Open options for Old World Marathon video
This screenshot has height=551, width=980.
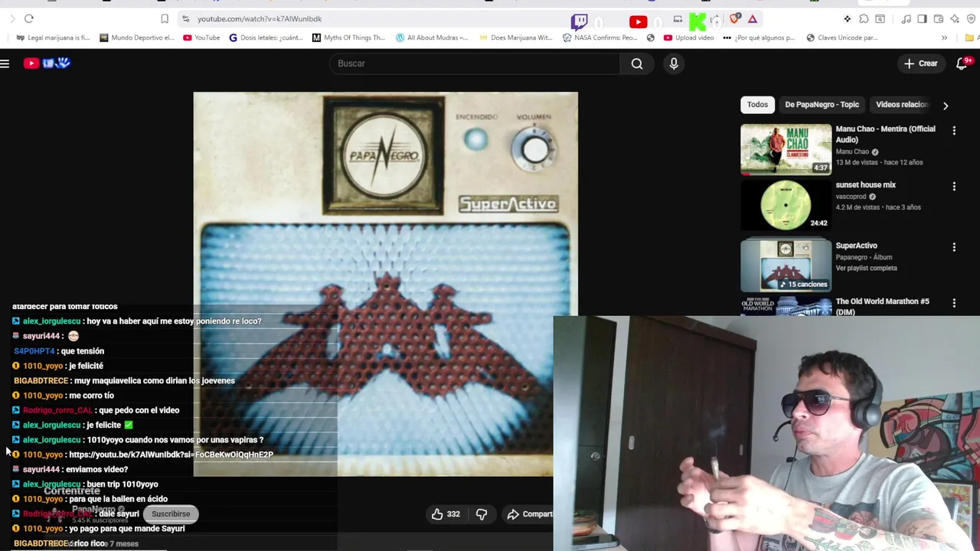(x=954, y=303)
